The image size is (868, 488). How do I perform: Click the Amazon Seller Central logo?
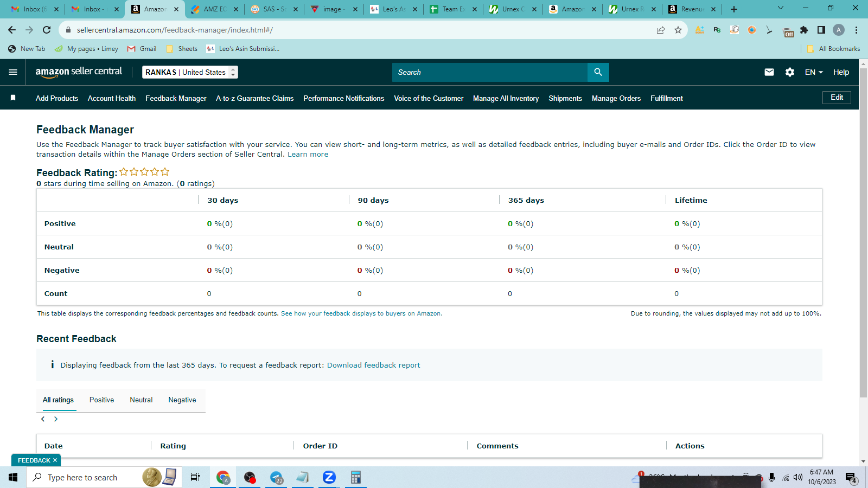pyautogui.click(x=79, y=72)
